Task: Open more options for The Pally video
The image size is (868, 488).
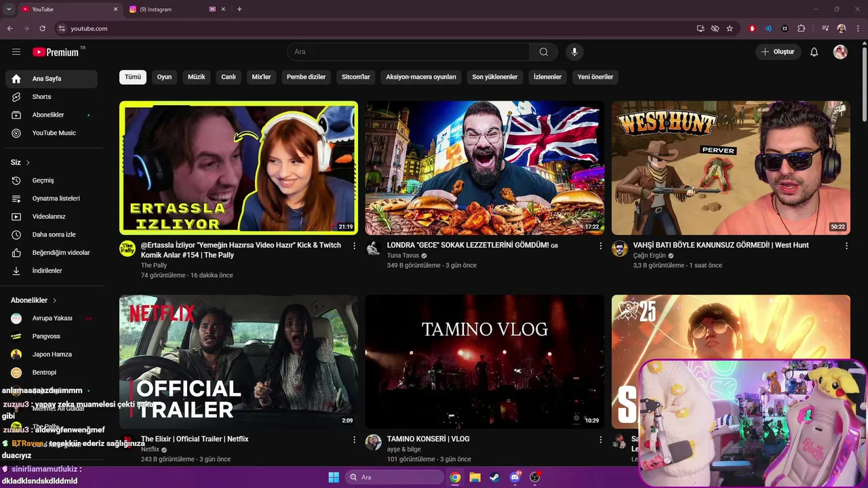Action: click(x=354, y=246)
